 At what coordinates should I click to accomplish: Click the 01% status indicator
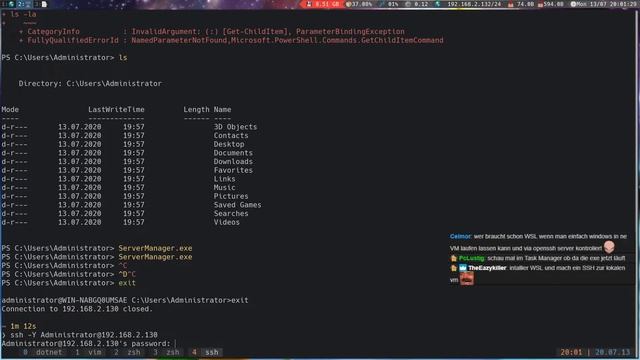389,4
